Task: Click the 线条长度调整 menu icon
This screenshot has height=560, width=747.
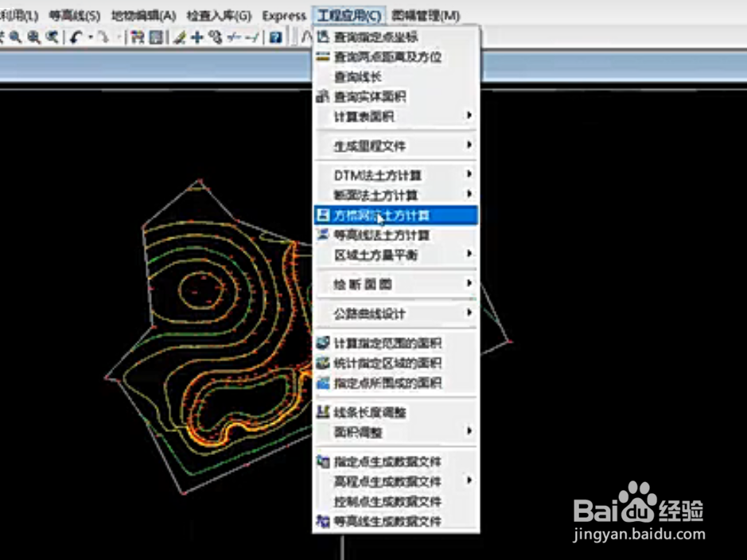Action: click(x=325, y=412)
